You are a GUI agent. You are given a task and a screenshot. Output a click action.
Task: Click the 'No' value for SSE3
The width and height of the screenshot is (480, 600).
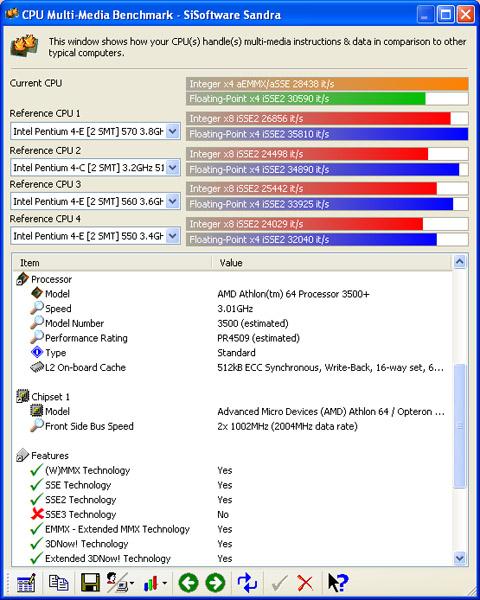[x=223, y=515]
